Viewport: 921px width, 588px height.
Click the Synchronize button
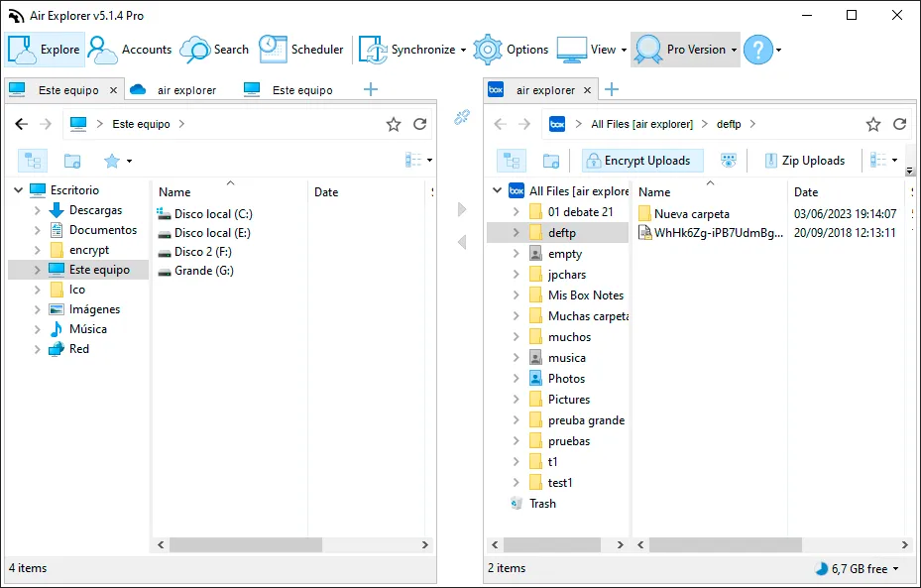[406, 50]
